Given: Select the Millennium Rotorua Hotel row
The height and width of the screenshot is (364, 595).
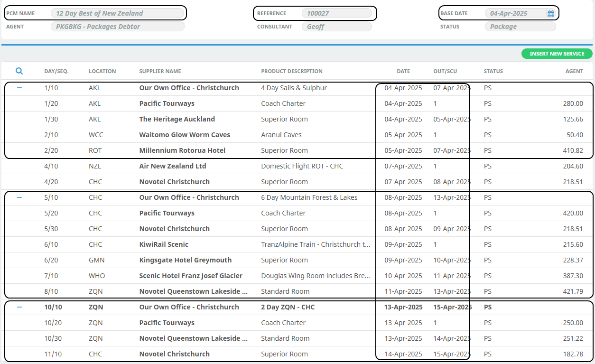Looking at the screenshot, I should point(182,150).
